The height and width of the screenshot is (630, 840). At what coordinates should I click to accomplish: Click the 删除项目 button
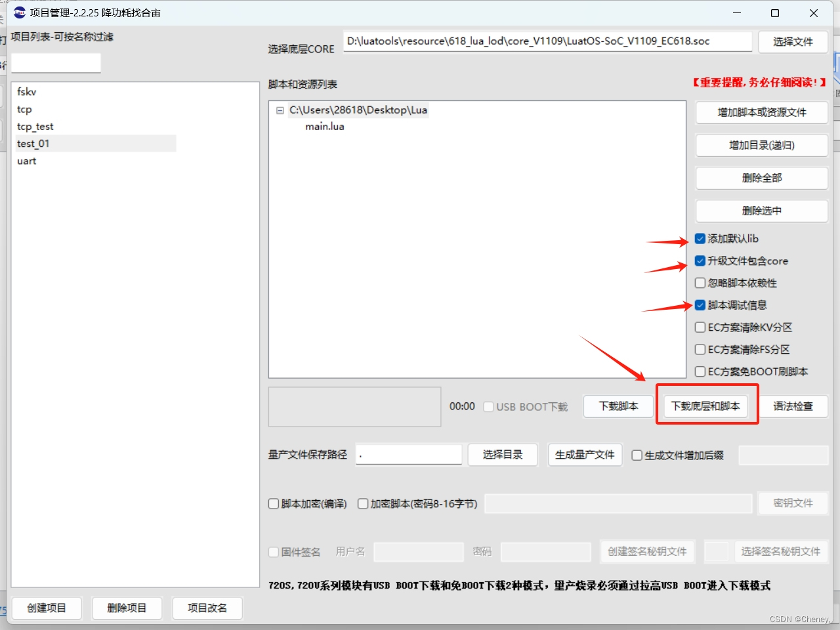(x=127, y=608)
